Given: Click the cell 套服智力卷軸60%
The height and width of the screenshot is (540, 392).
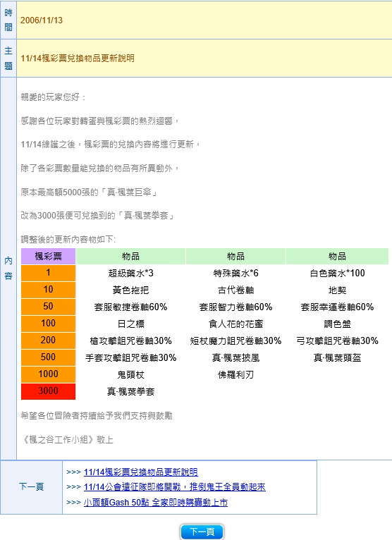Looking at the screenshot, I should (x=235, y=307).
